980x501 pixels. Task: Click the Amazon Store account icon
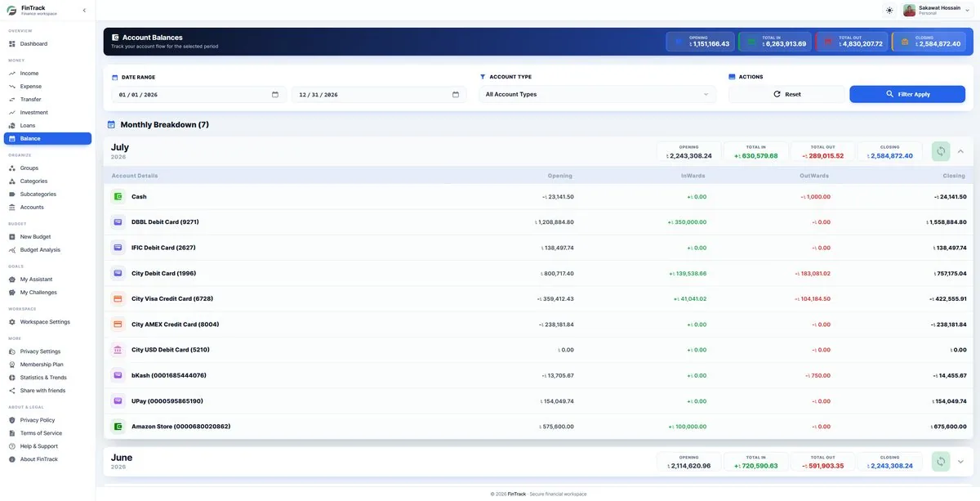click(118, 427)
